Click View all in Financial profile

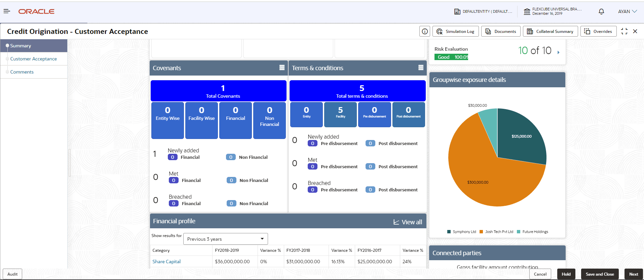[408, 222]
